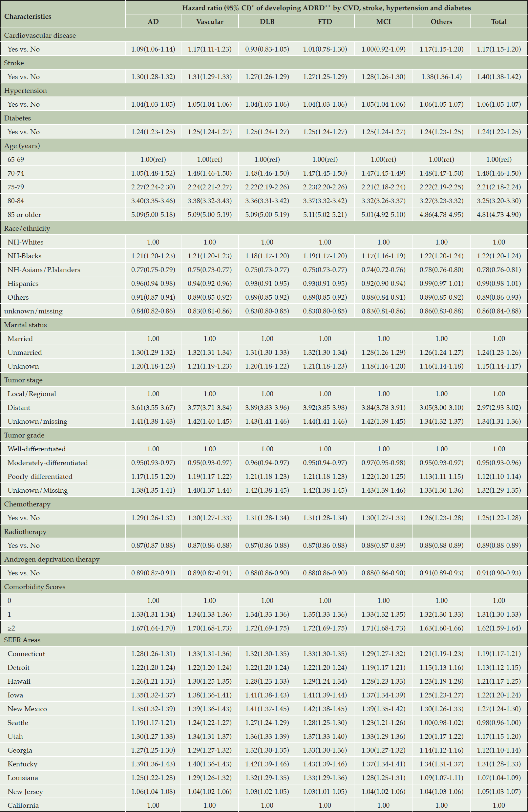
Task: Click the 'Age (years)' section heading
Action: coord(22,146)
